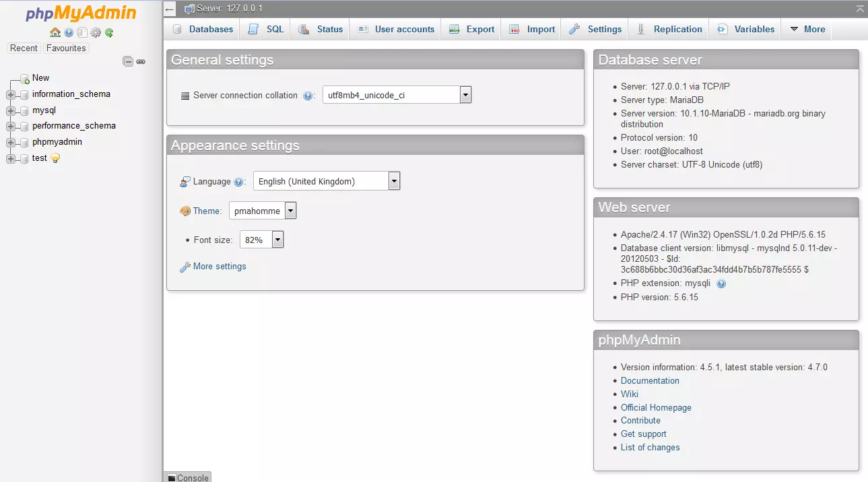Open MySQL documentation via the page icon
The height and width of the screenshot is (482, 868).
(83, 32)
